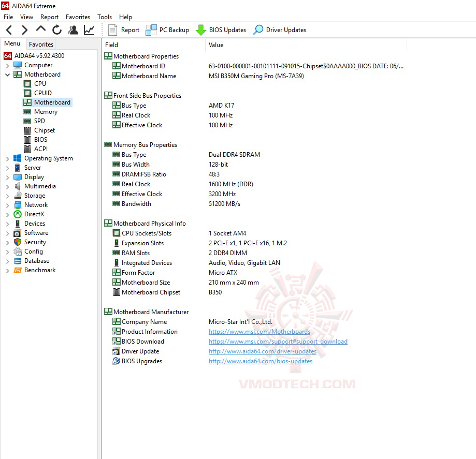Viewport: 476px width, 459px height.
Task: Click the Benchmark category icon
Action: coord(18,270)
